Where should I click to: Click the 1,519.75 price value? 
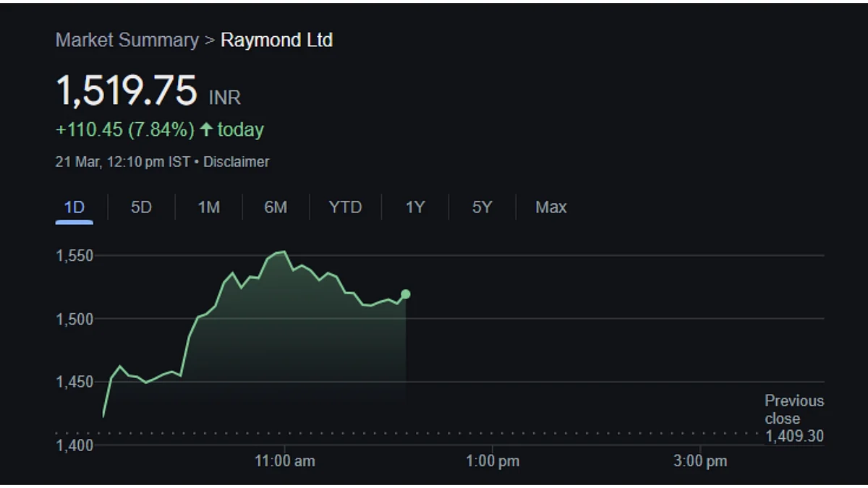pyautogui.click(x=127, y=91)
